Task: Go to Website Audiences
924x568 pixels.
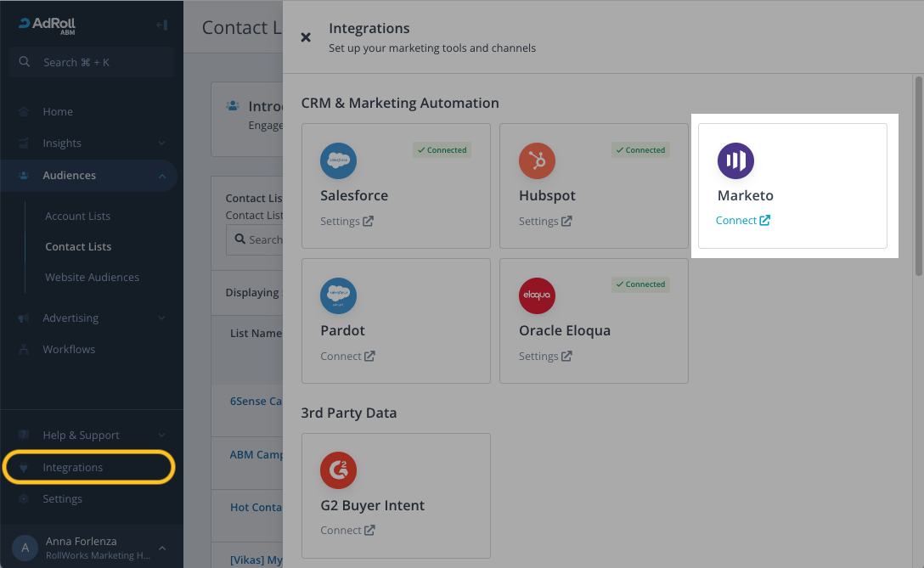Action: pyautogui.click(x=92, y=278)
